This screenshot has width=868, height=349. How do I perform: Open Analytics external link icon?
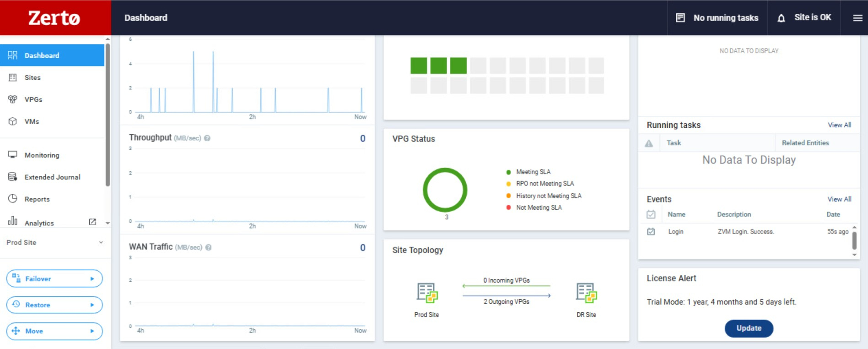92,222
